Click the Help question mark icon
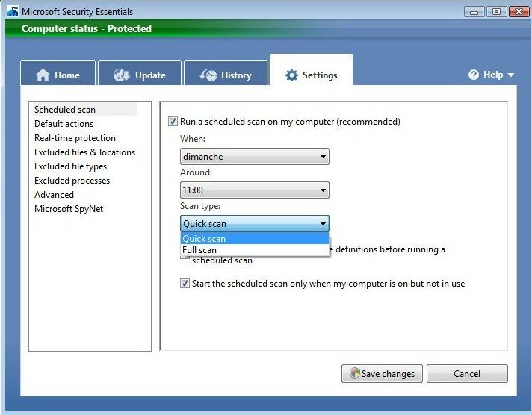532x415 pixels. pyautogui.click(x=474, y=75)
